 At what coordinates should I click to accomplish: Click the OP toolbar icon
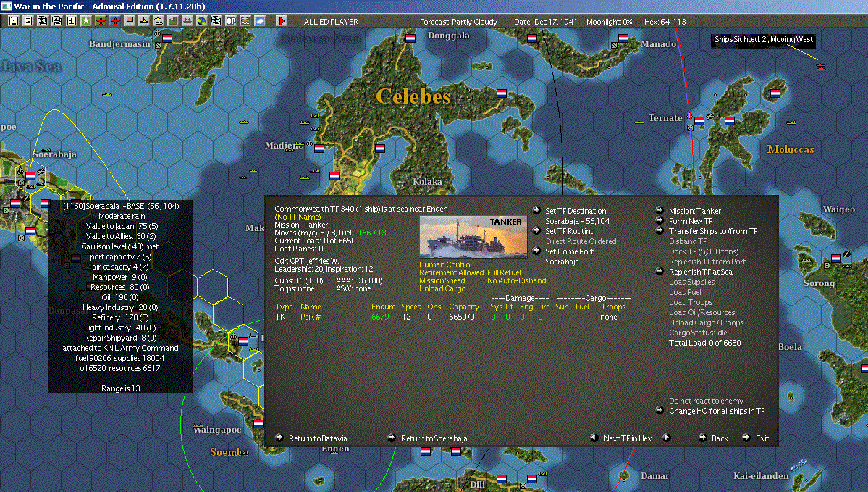[231, 21]
